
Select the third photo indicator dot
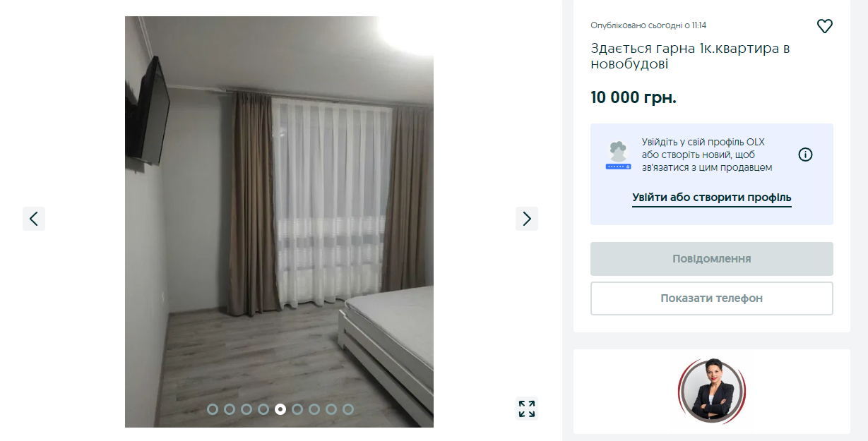point(246,409)
